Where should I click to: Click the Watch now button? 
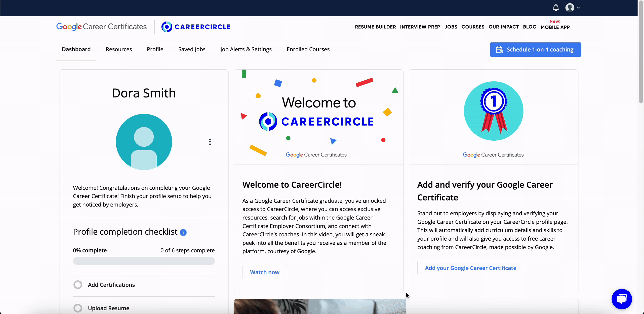(x=265, y=272)
